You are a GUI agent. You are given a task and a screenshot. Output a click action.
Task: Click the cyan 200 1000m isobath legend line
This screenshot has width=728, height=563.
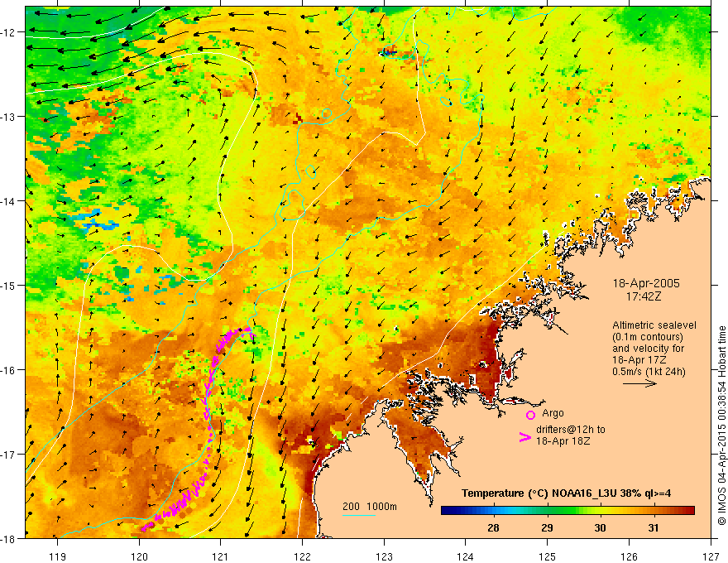[x=359, y=515]
